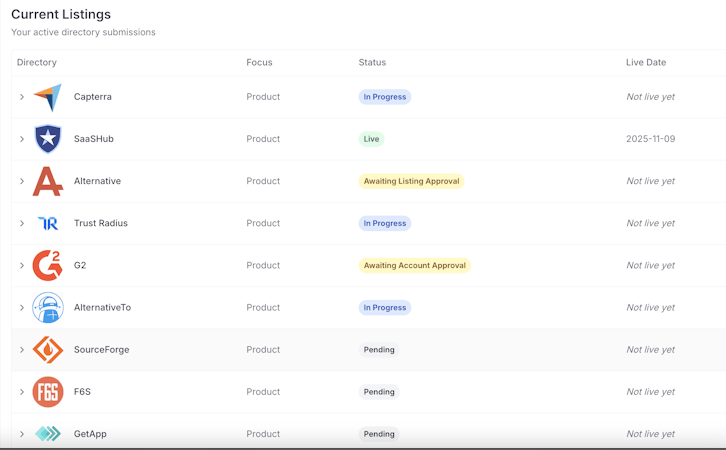
Task: Click Trust Radius's In Progress badge
Action: (x=385, y=223)
